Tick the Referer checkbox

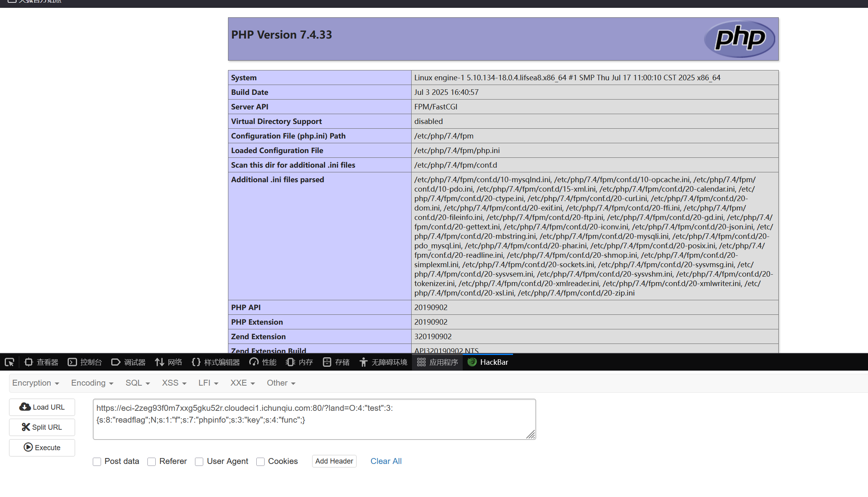point(152,462)
